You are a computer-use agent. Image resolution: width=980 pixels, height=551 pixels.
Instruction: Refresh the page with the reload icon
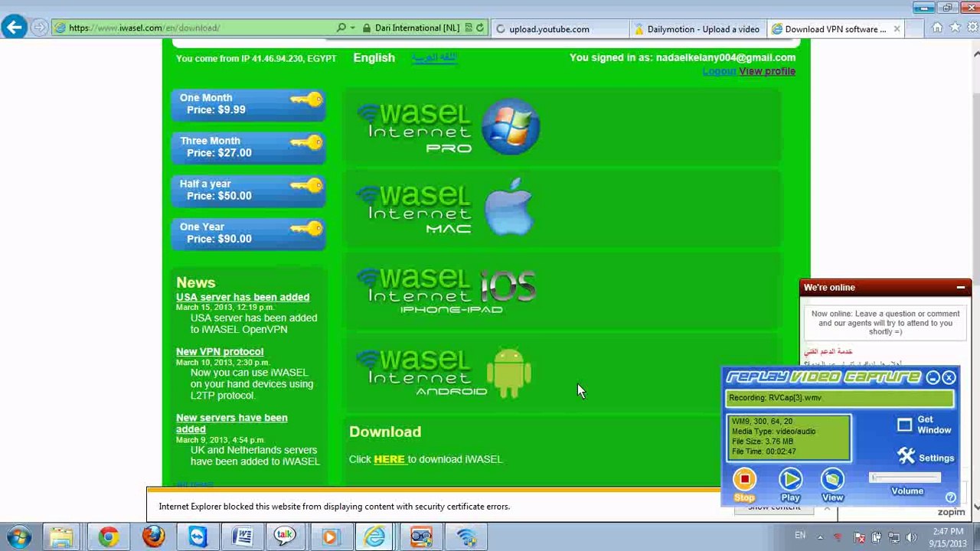[x=480, y=28]
